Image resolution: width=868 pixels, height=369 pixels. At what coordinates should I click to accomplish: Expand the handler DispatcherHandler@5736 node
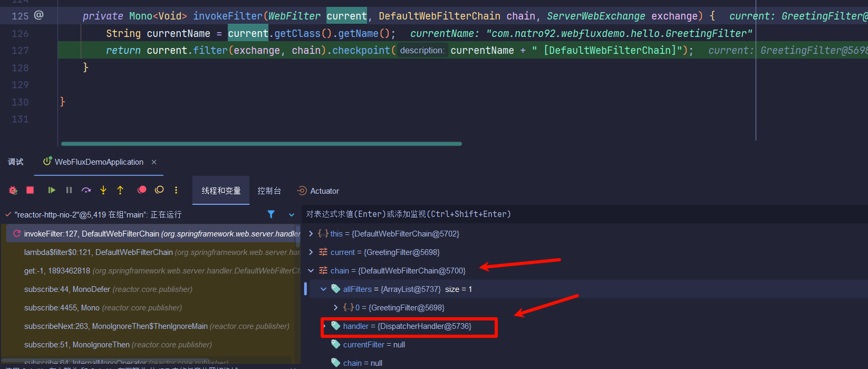click(324, 326)
